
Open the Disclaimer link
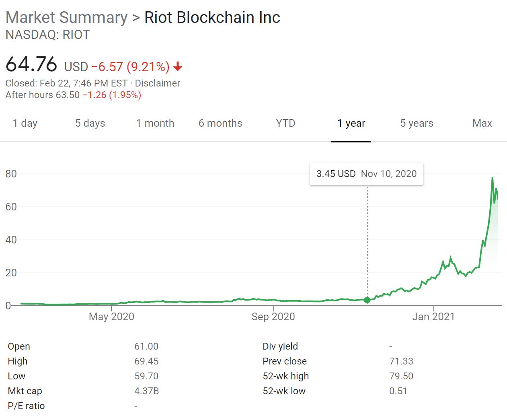click(160, 83)
